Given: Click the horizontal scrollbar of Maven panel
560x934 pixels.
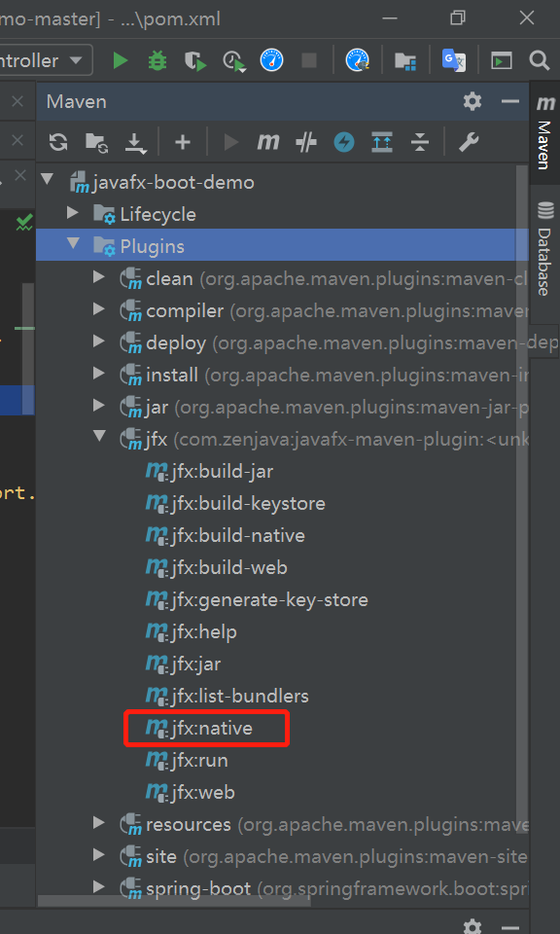Looking at the screenshot, I should click(x=175, y=901).
